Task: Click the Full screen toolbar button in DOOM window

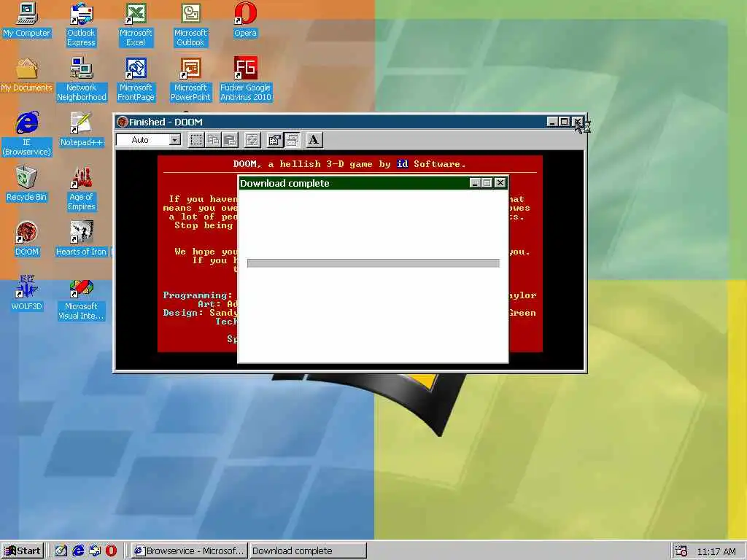Action: tap(252, 140)
